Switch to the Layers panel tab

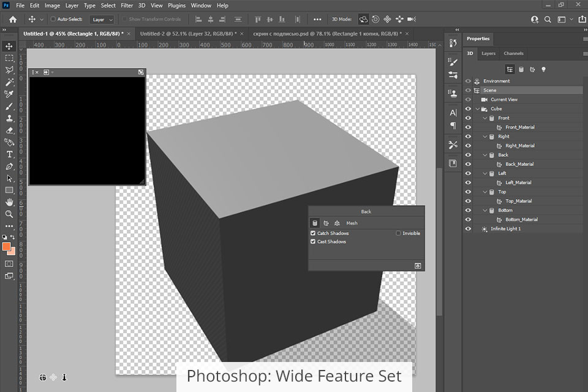(x=488, y=53)
